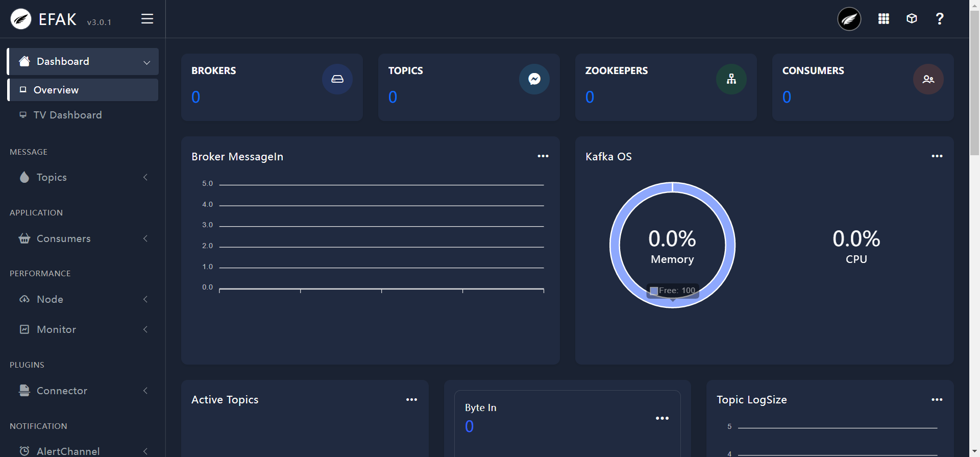Click the Active Topics title
980x457 pixels.
point(225,400)
